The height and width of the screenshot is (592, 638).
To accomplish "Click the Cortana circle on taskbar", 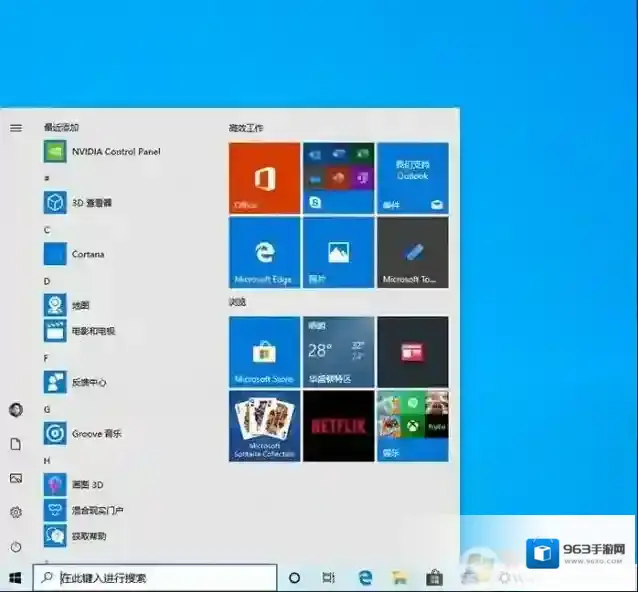I will pos(294,578).
